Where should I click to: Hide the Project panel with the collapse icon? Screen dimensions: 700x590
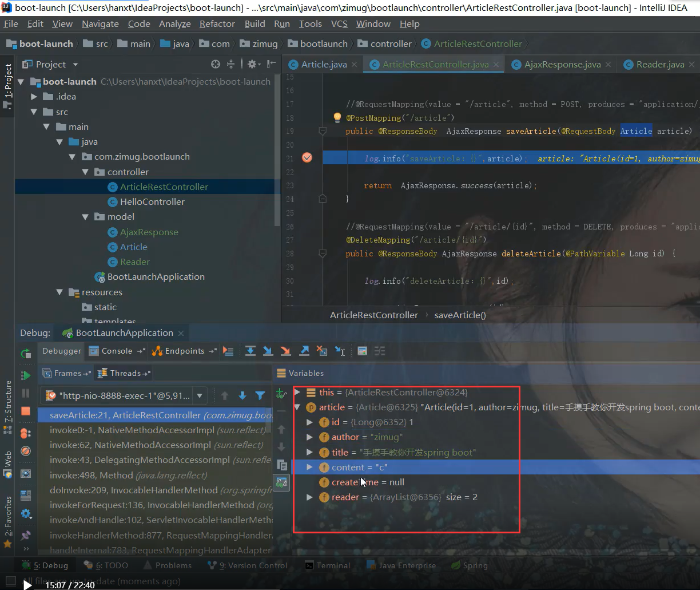pyautogui.click(x=271, y=64)
